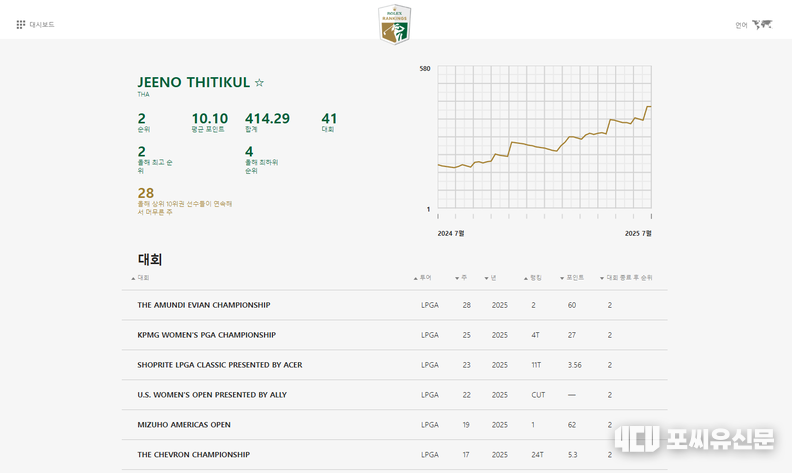
Task: Open U.S. Women's Open Presented by Ally
Action: click(x=394, y=394)
